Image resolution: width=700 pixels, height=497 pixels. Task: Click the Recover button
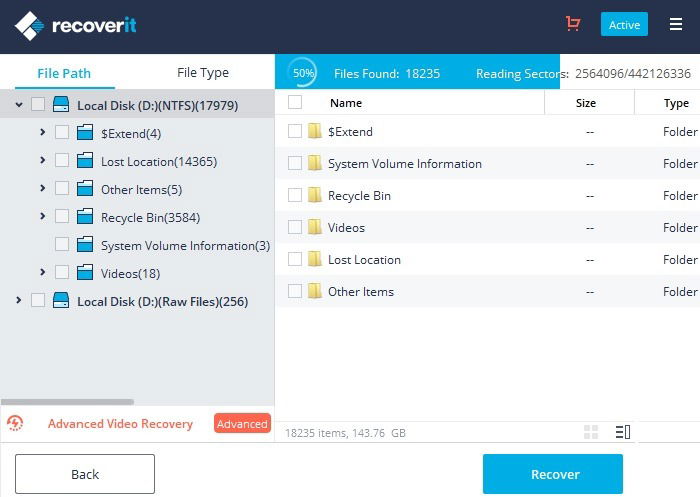(x=553, y=474)
